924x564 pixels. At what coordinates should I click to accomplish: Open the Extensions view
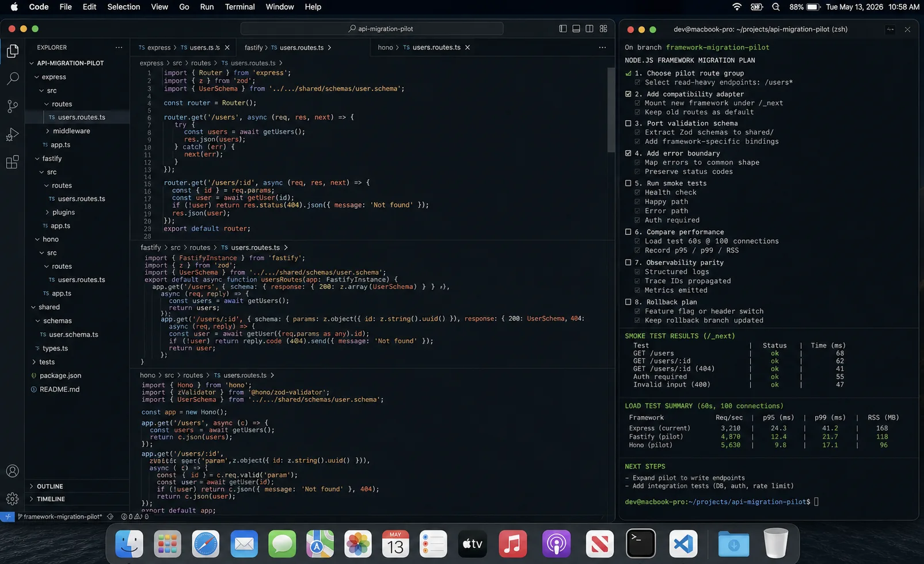point(12,162)
